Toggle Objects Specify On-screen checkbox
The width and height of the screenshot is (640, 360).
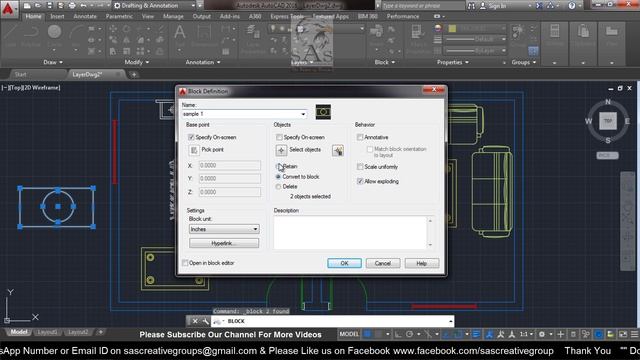[279, 137]
